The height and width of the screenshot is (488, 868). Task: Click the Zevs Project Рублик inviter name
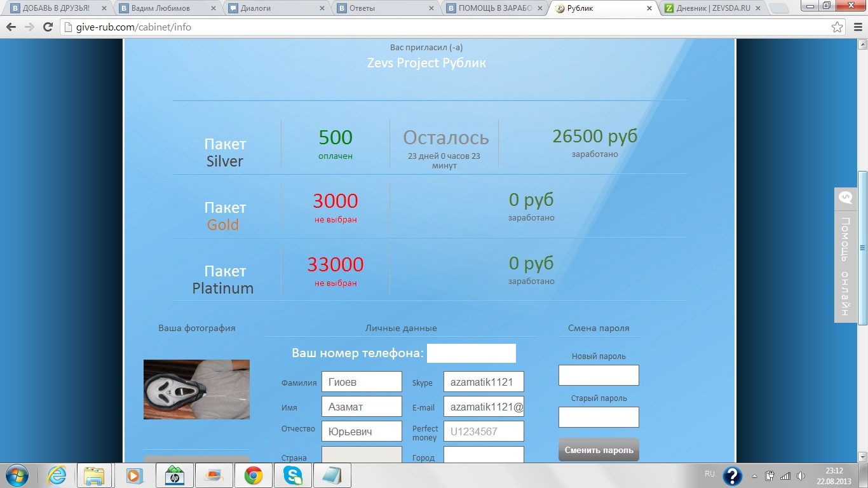pos(426,63)
